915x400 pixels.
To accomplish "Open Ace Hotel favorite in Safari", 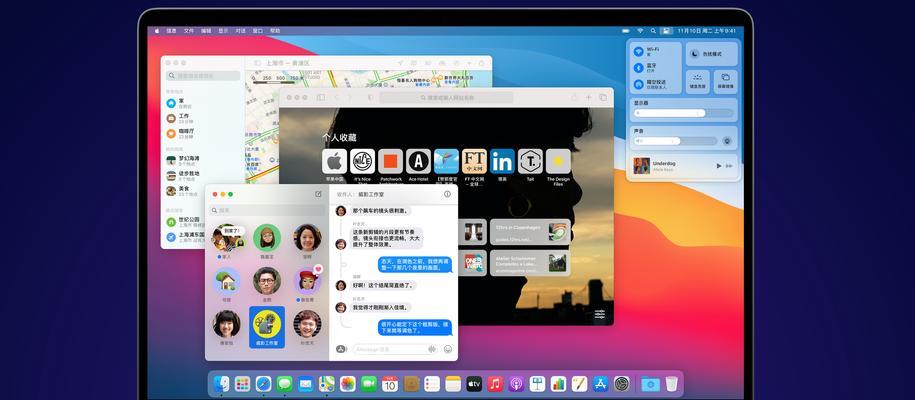I will click(418, 161).
